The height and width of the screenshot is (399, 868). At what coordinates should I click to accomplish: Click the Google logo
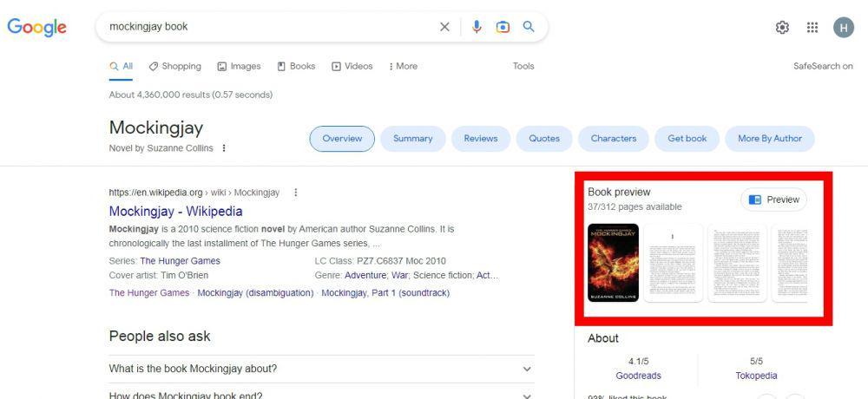pyautogui.click(x=36, y=27)
